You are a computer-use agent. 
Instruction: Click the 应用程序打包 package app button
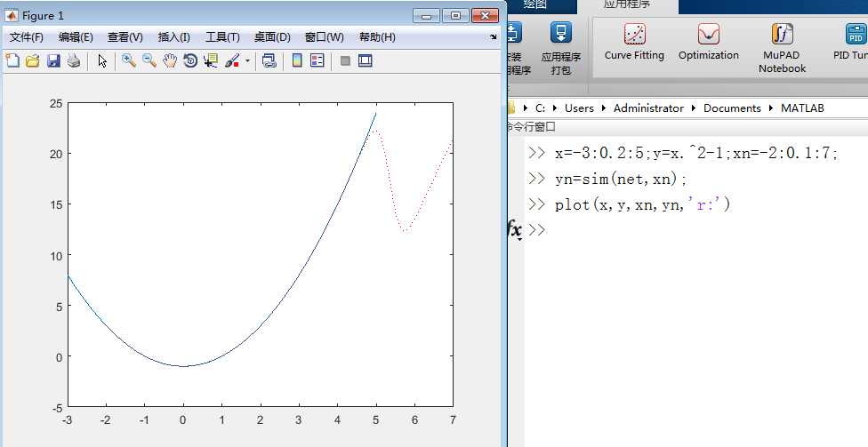click(x=561, y=49)
